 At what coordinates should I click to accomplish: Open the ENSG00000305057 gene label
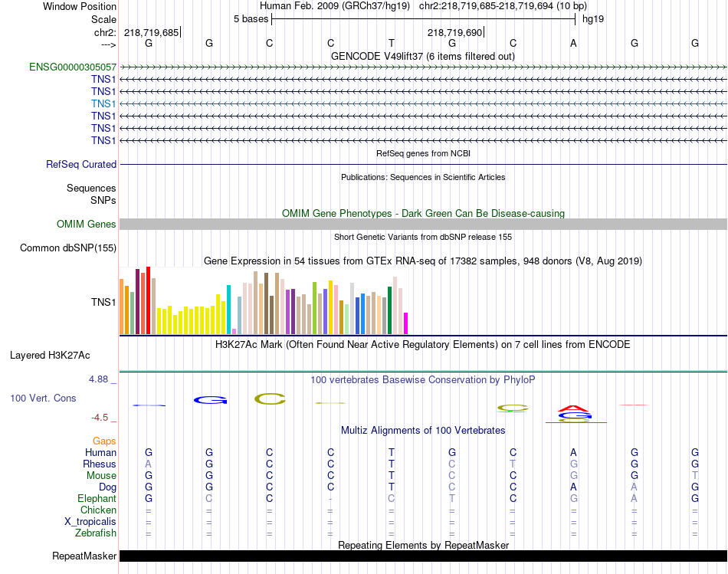click(x=73, y=67)
